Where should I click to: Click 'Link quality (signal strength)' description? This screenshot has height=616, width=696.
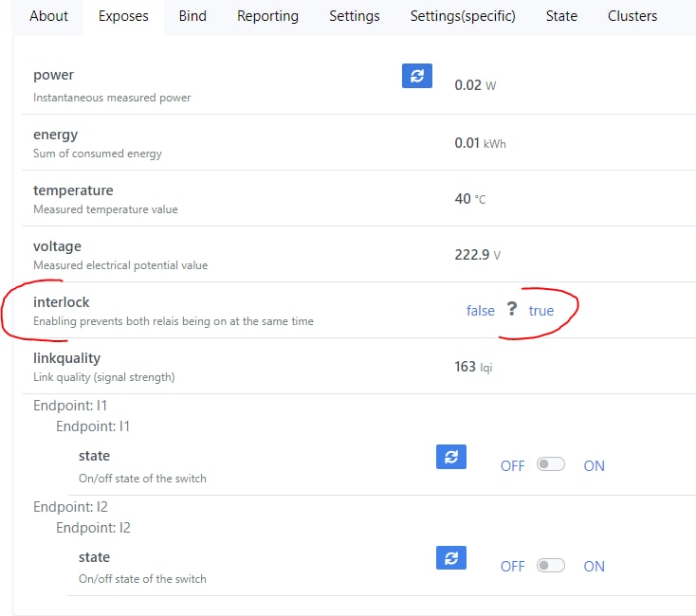click(104, 377)
